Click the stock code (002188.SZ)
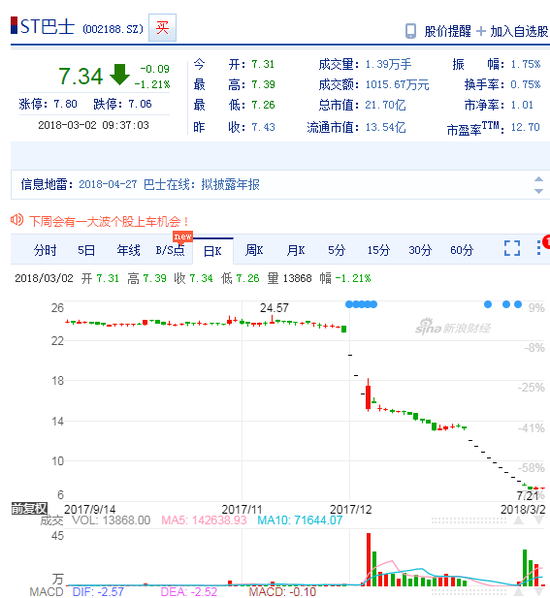550x598 pixels. 113,29
